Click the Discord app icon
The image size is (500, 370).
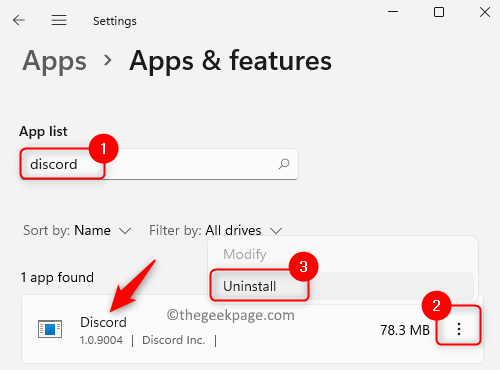pyautogui.click(x=50, y=329)
